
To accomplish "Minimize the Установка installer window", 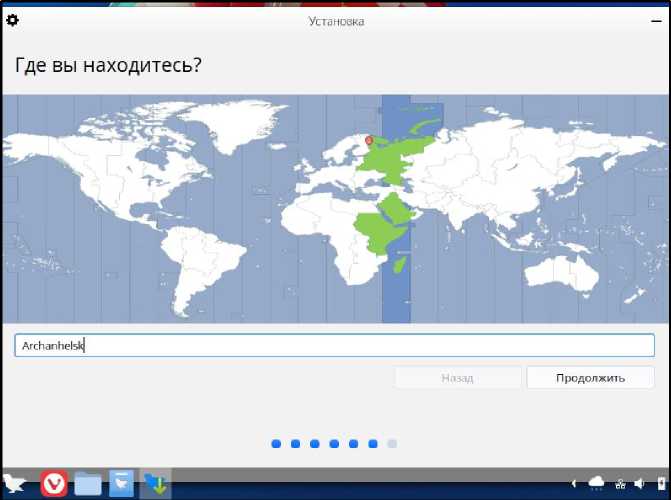I will [x=656, y=21].
